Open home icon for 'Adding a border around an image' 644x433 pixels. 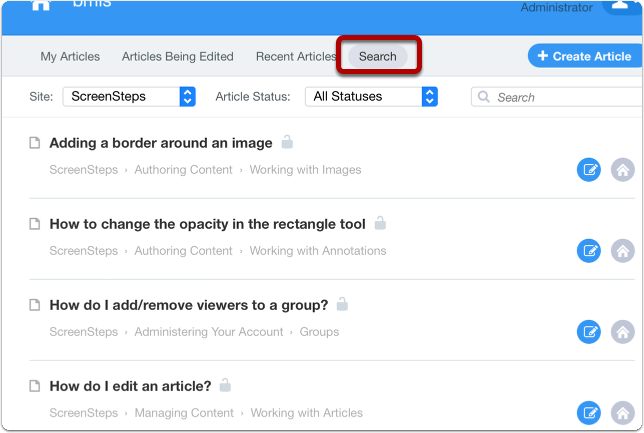coord(623,170)
